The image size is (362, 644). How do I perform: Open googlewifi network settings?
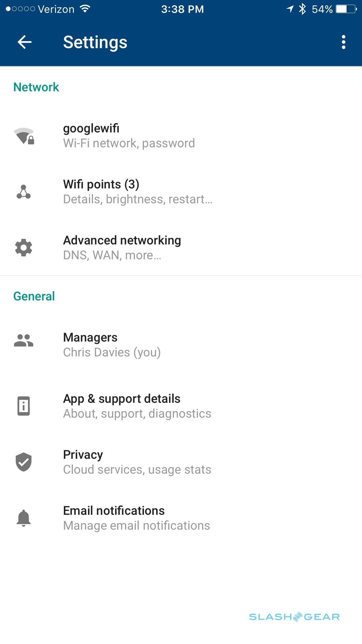tap(129, 136)
